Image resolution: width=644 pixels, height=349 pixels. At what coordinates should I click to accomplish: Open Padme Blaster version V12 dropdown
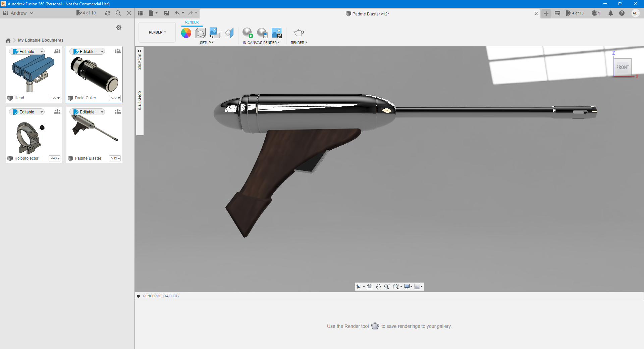pos(115,158)
